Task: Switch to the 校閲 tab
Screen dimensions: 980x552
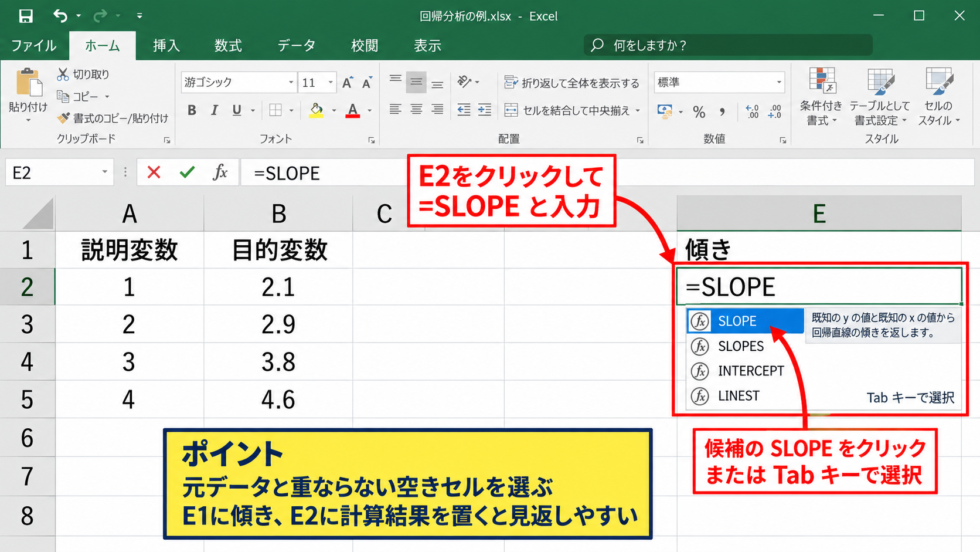Action: (x=365, y=46)
